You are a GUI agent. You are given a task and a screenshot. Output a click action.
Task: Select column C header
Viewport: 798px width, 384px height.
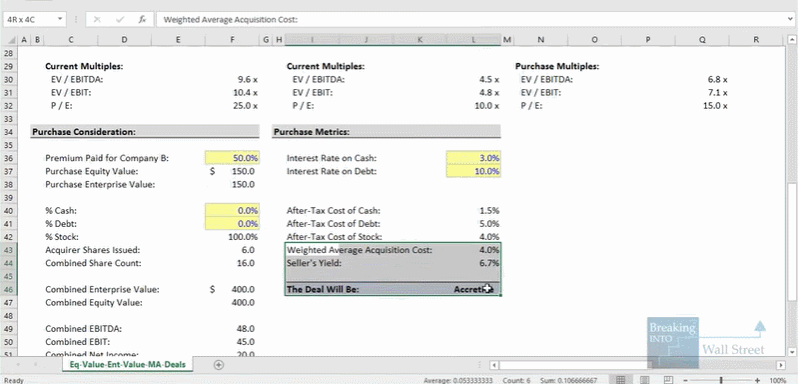pyautogui.click(x=70, y=40)
